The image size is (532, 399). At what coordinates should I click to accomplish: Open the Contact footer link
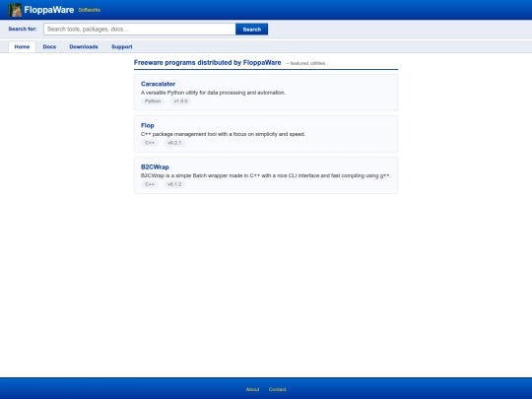(x=277, y=389)
